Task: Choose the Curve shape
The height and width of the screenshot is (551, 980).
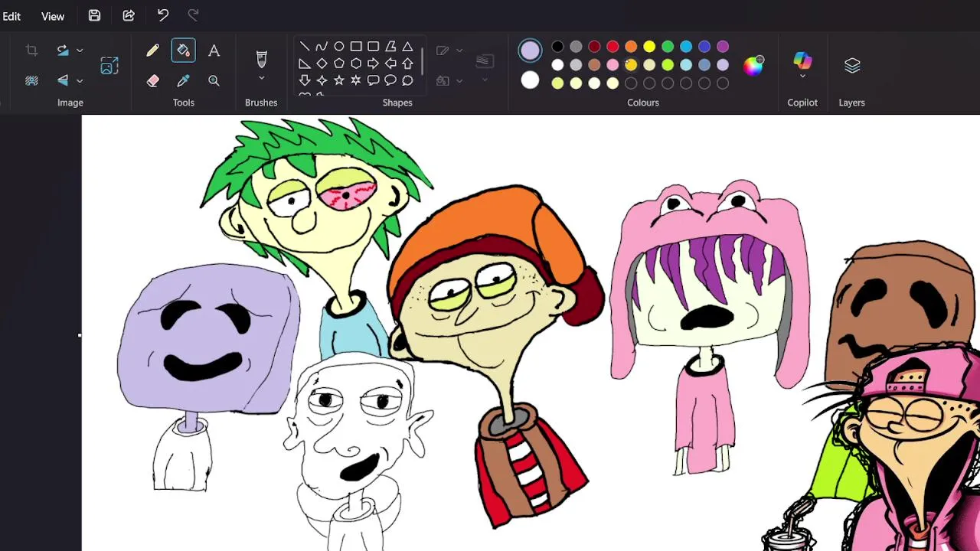Action: coord(322,47)
